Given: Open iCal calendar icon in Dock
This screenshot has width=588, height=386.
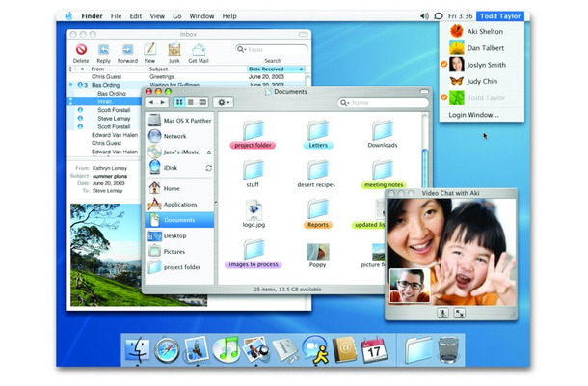Looking at the screenshot, I should pyautogui.click(x=374, y=350).
